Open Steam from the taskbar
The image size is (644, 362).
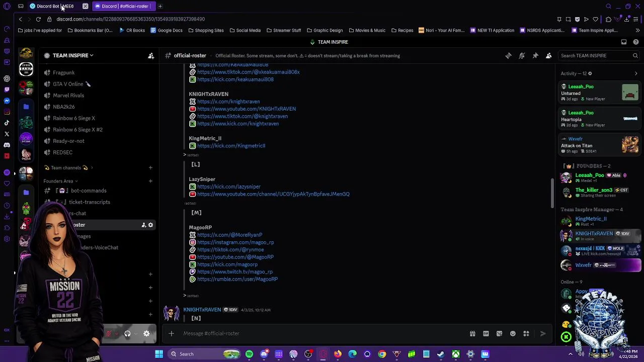click(441, 354)
